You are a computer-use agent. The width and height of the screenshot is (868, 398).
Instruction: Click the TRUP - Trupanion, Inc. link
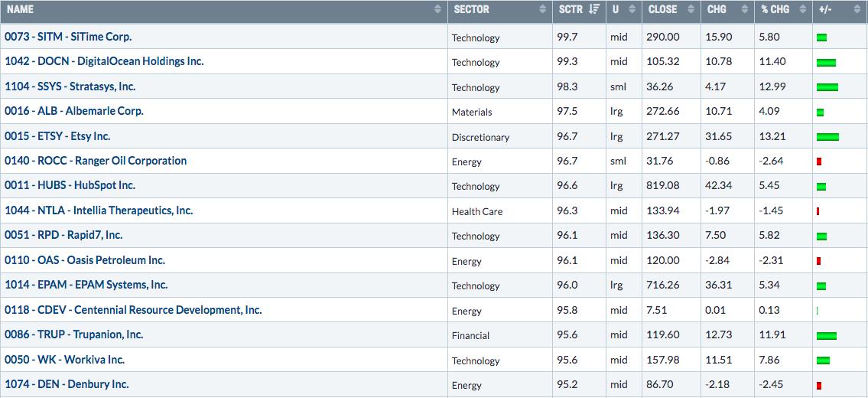point(74,334)
